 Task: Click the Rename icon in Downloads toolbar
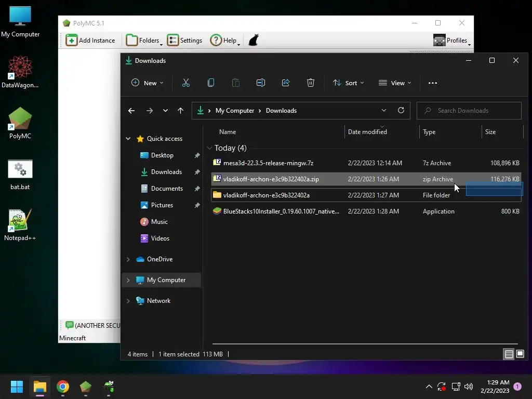click(x=261, y=83)
